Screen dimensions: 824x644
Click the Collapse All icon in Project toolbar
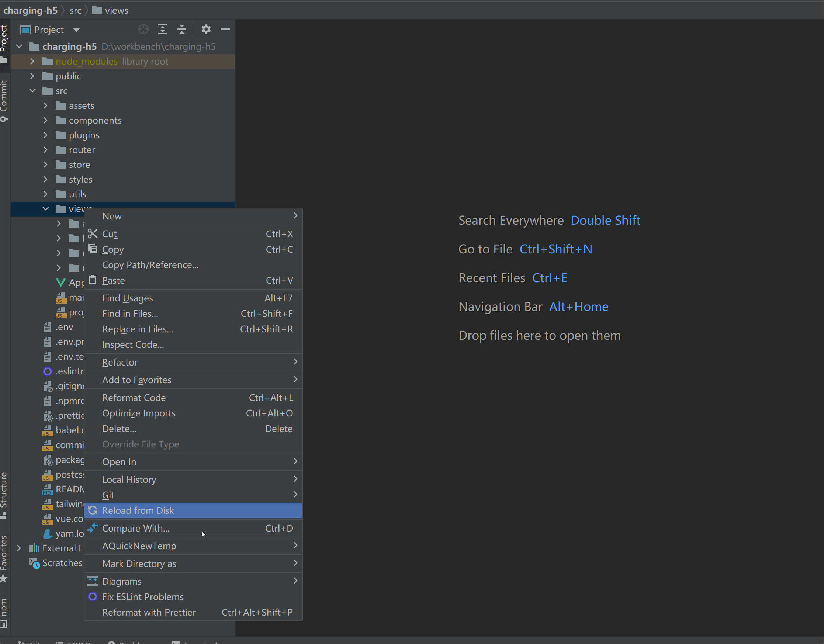click(182, 29)
